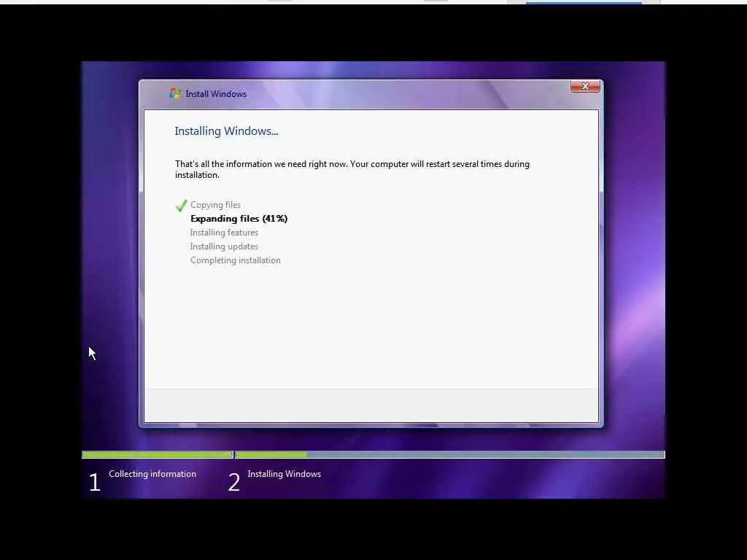Select the 'Completing installation' step
The height and width of the screenshot is (560, 747).
tap(236, 260)
